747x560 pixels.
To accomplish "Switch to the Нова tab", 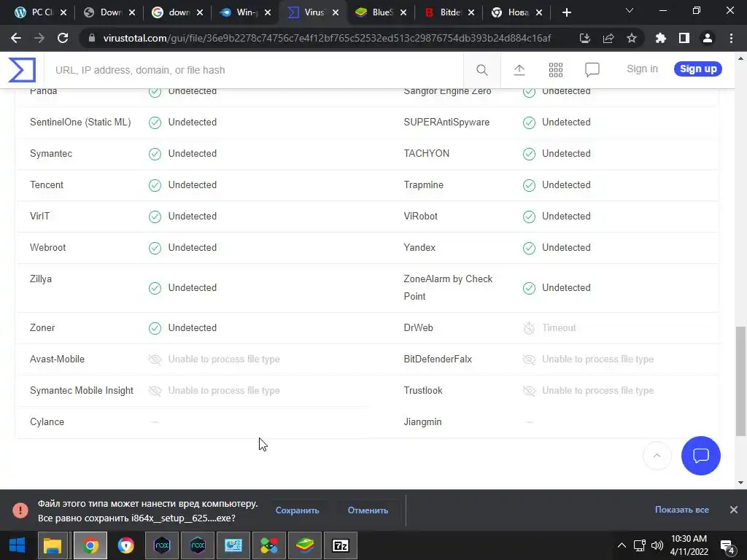I will [x=516, y=12].
